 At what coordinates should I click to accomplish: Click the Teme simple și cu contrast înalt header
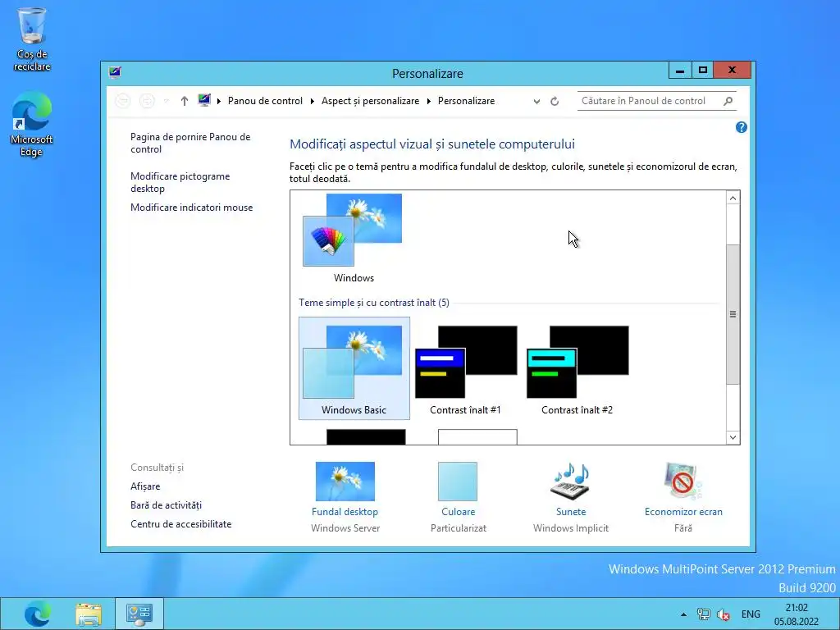[x=374, y=303]
